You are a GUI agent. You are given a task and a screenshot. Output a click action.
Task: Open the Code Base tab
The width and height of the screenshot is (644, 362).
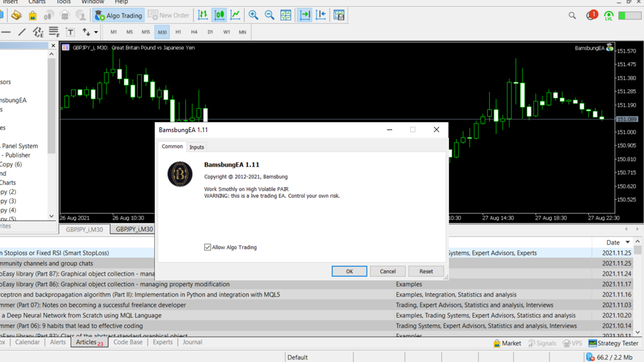point(128,342)
